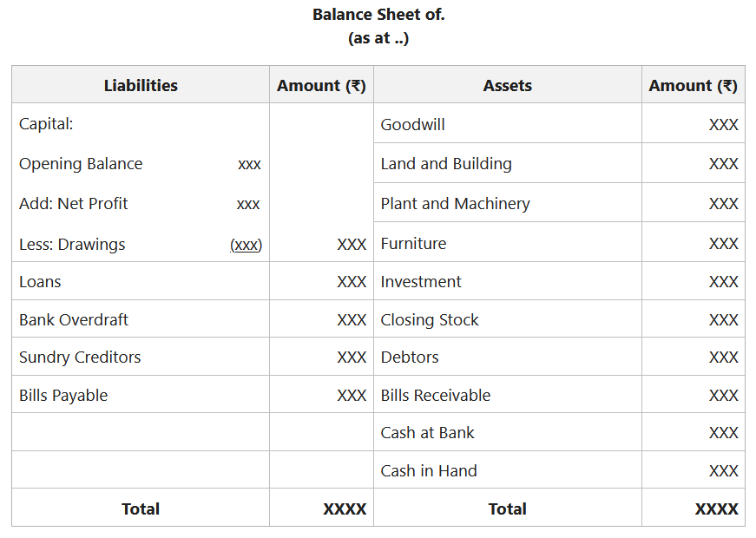Click the Cash in Hand entry
The width and height of the screenshot is (756, 538).
pyautogui.click(x=424, y=469)
